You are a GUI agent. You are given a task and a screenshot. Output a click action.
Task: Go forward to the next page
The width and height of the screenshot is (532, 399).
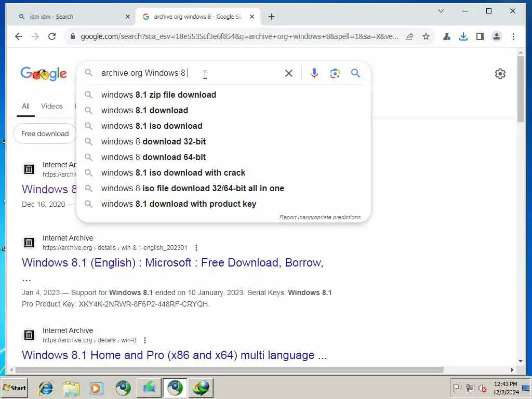point(35,36)
